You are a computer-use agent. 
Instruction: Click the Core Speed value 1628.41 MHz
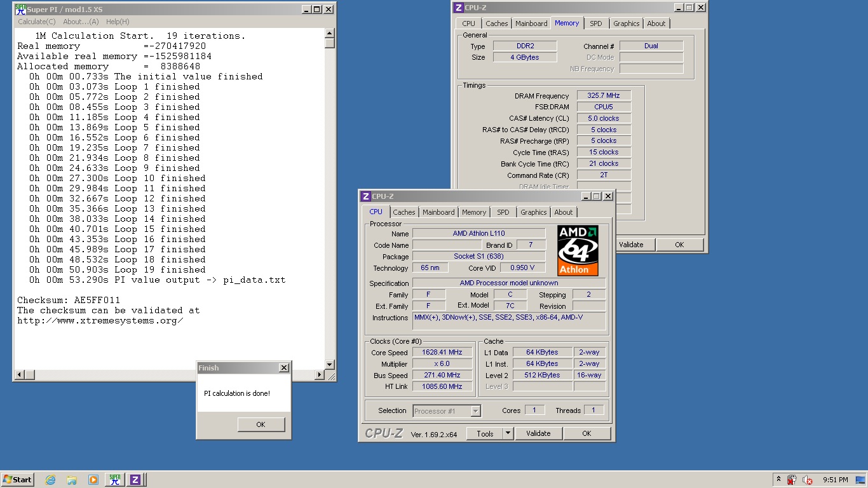(442, 353)
